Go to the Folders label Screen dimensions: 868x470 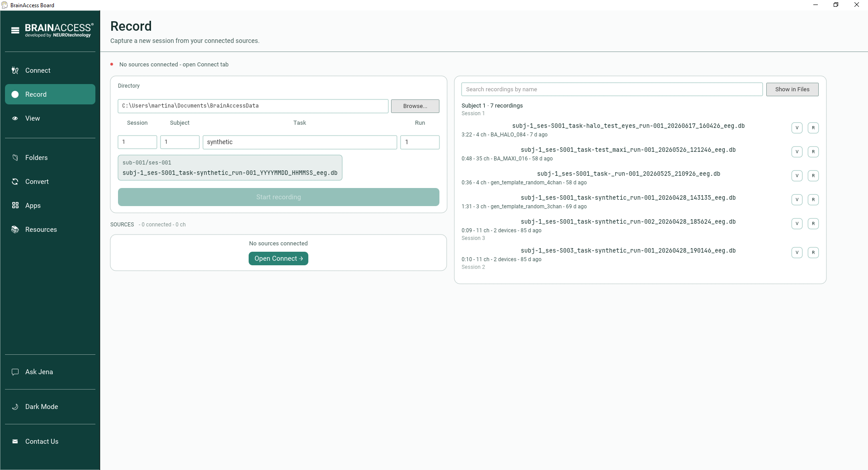[37, 158]
